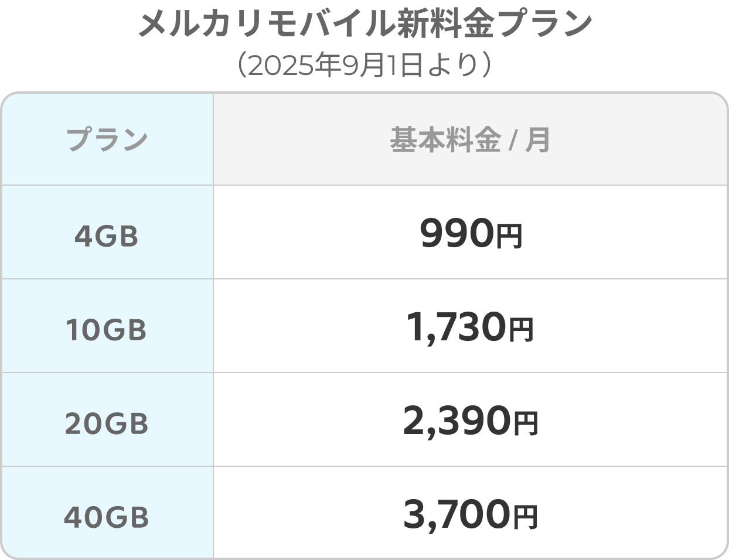Click the 1,730円 price
The width and height of the screenshot is (729, 560).
[x=470, y=327]
